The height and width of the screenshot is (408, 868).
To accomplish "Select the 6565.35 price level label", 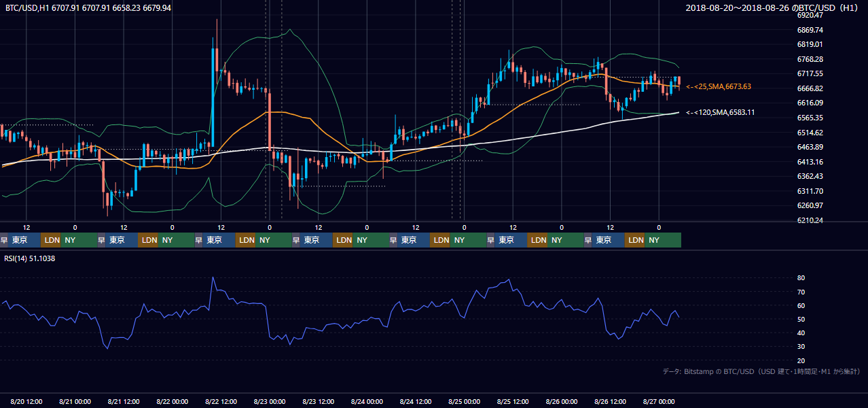I will (x=810, y=118).
